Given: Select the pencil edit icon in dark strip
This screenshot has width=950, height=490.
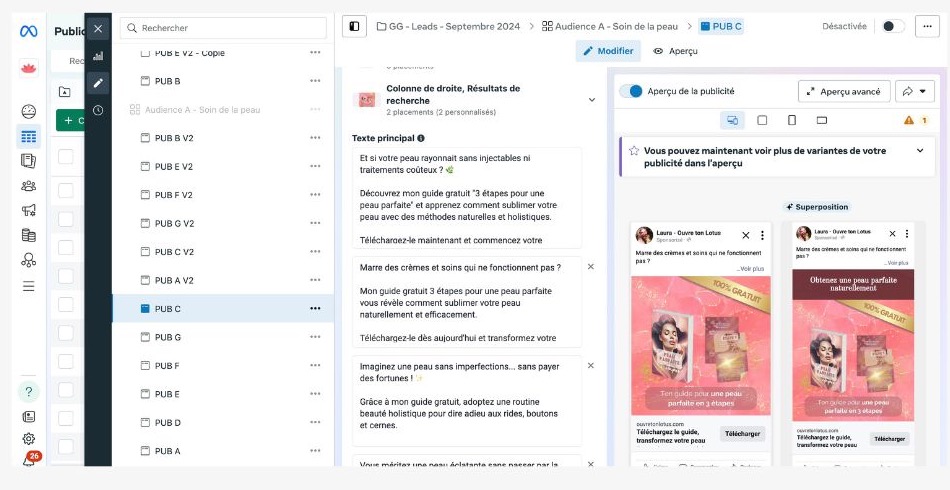Looking at the screenshot, I should 98,83.
